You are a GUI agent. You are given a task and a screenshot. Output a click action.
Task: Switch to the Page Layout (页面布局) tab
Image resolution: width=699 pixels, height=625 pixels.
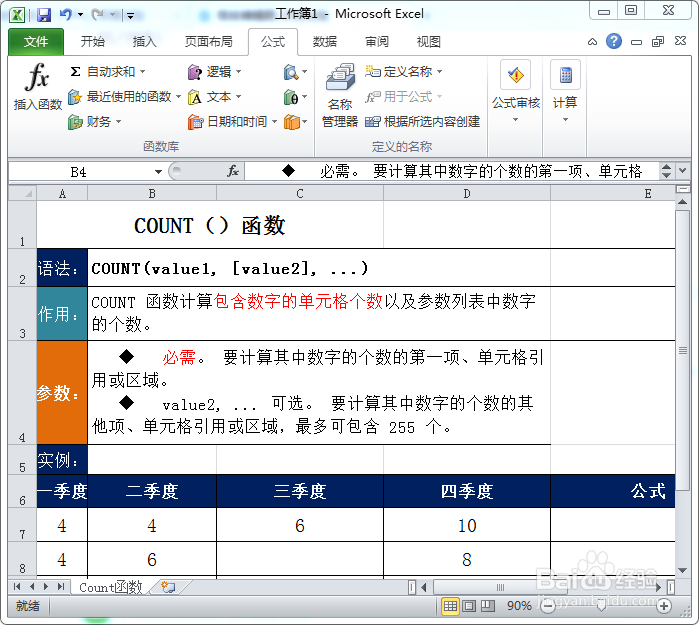(209, 42)
